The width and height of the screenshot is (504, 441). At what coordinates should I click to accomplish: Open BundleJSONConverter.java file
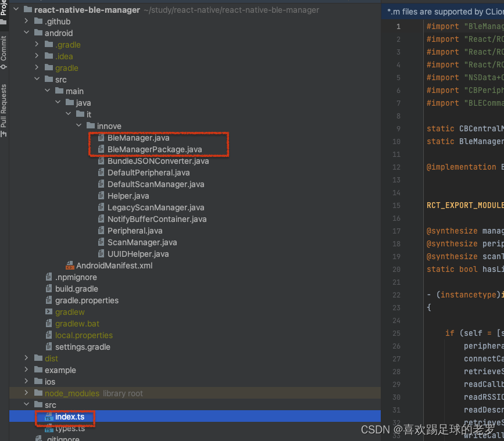pyautogui.click(x=158, y=161)
